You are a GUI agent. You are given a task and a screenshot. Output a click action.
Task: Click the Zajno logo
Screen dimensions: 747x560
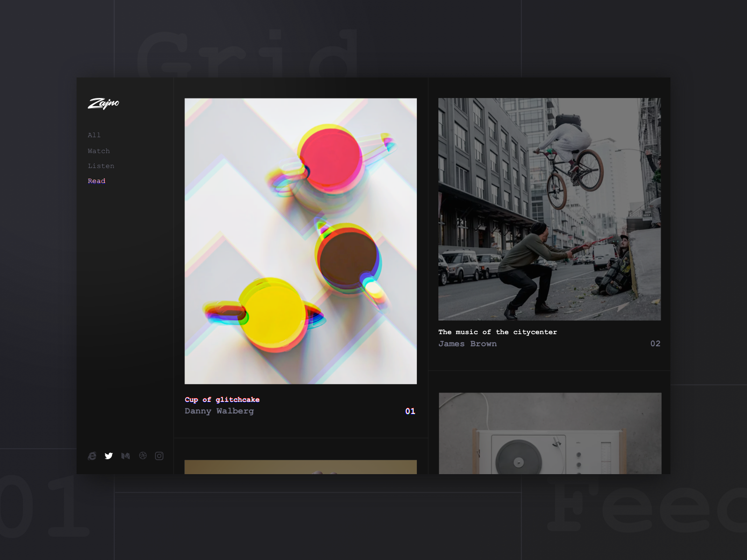tap(104, 103)
